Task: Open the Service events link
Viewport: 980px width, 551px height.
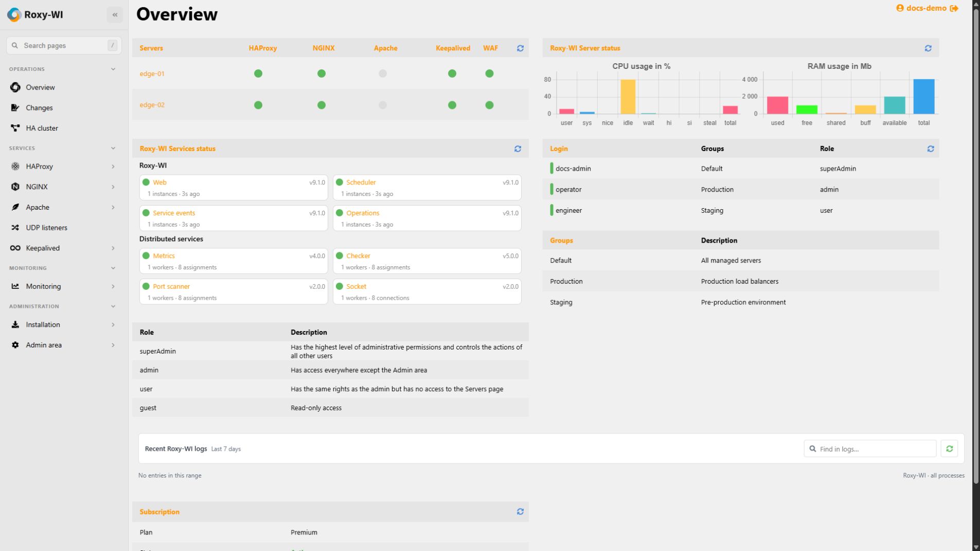Action: coord(174,213)
